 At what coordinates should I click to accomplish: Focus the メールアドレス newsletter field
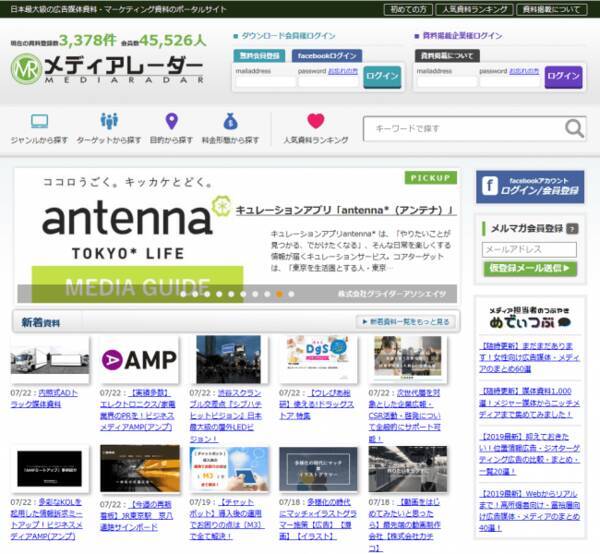tap(529, 249)
